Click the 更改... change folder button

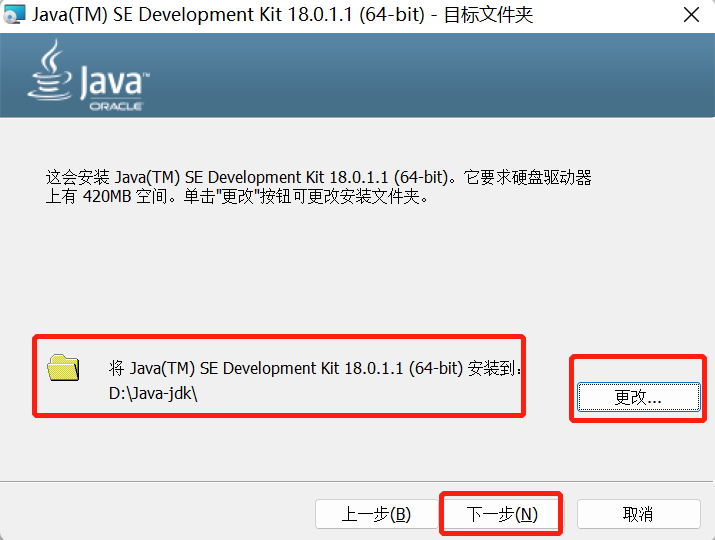638,397
